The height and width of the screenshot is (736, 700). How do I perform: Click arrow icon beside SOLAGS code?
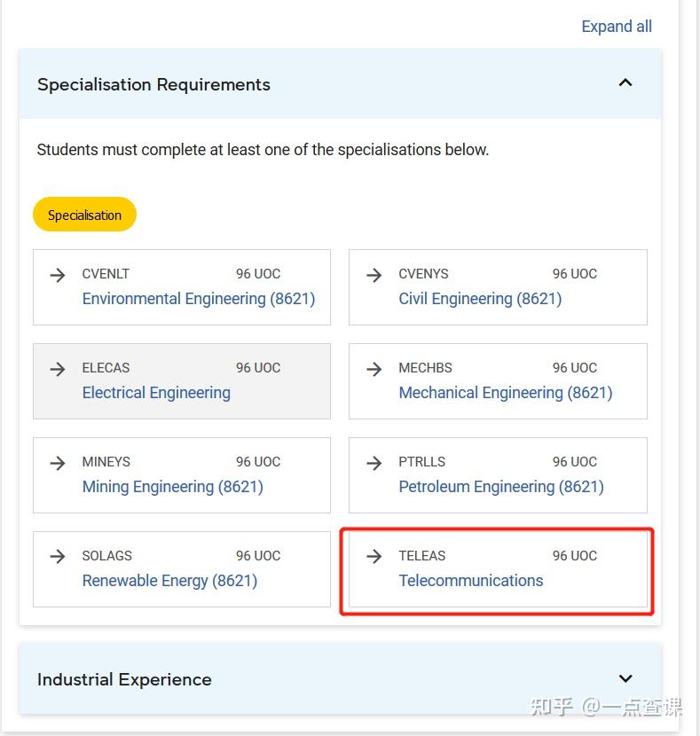click(x=58, y=557)
